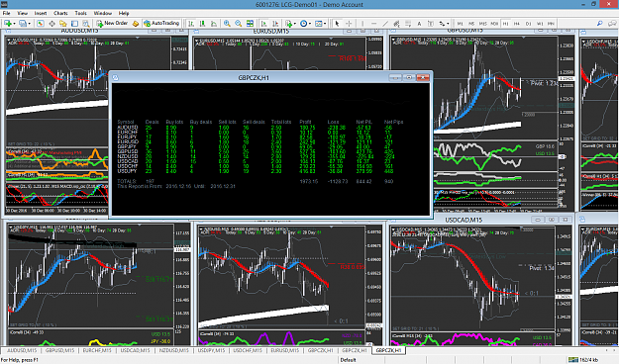Switch to the USDCHF,M15 chart tab
Image resolution: width=619 pixels, height=364 pixels.
[x=248, y=350]
